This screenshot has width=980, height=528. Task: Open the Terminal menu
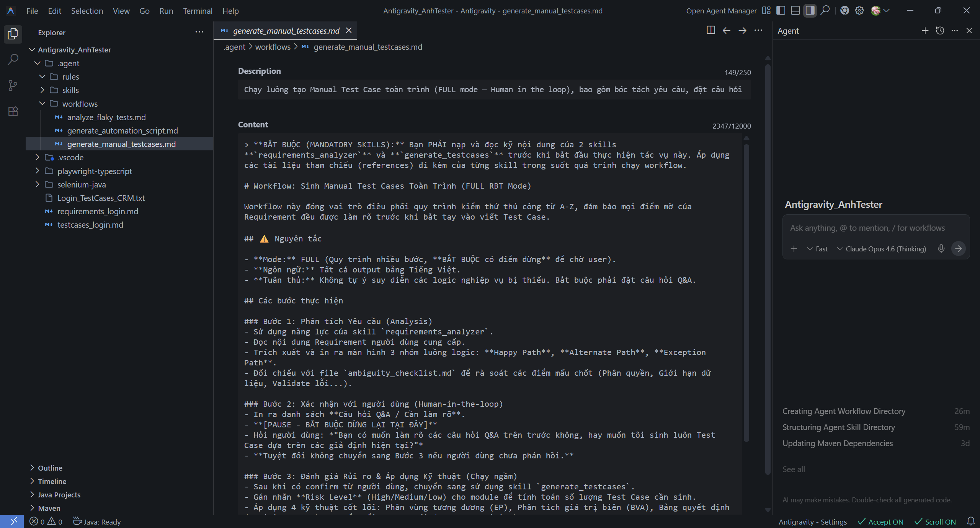[x=198, y=11]
